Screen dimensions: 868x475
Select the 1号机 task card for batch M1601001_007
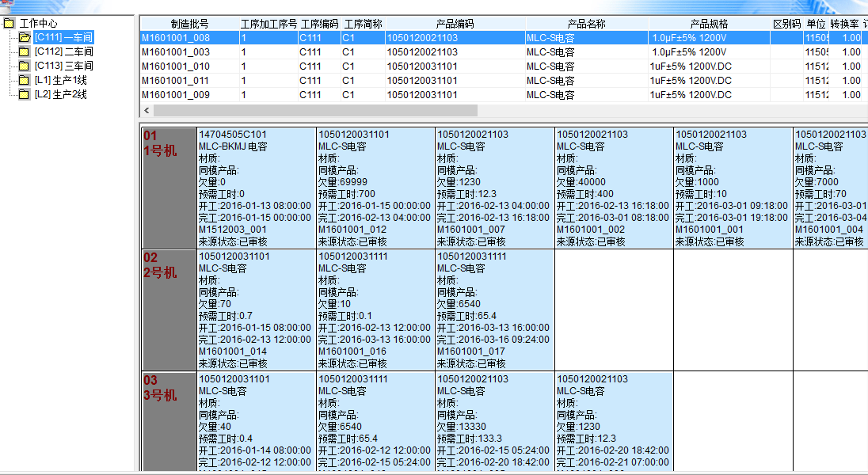[x=493, y=187]
